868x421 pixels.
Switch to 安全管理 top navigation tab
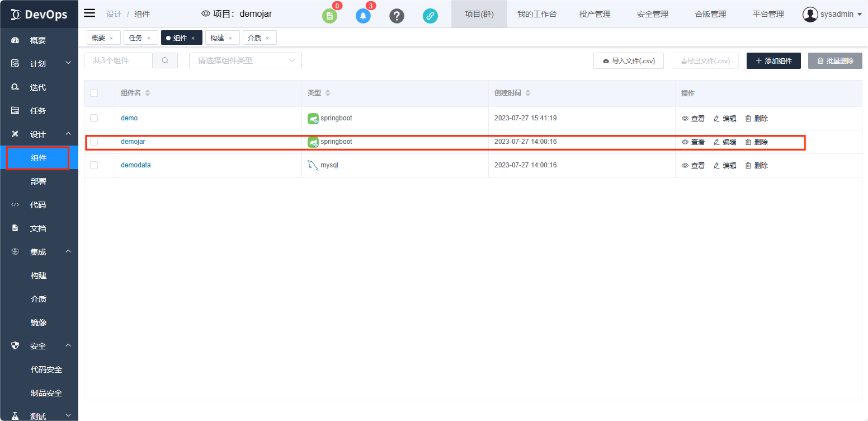point(653,14)
